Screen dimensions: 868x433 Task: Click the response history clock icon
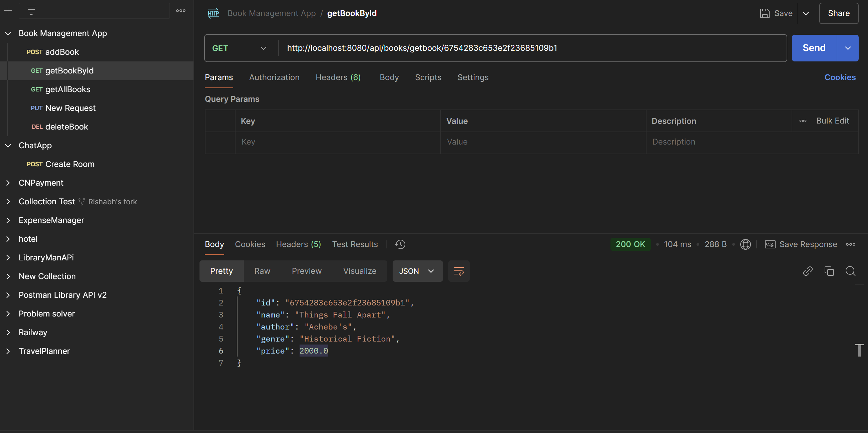point(400,244)
